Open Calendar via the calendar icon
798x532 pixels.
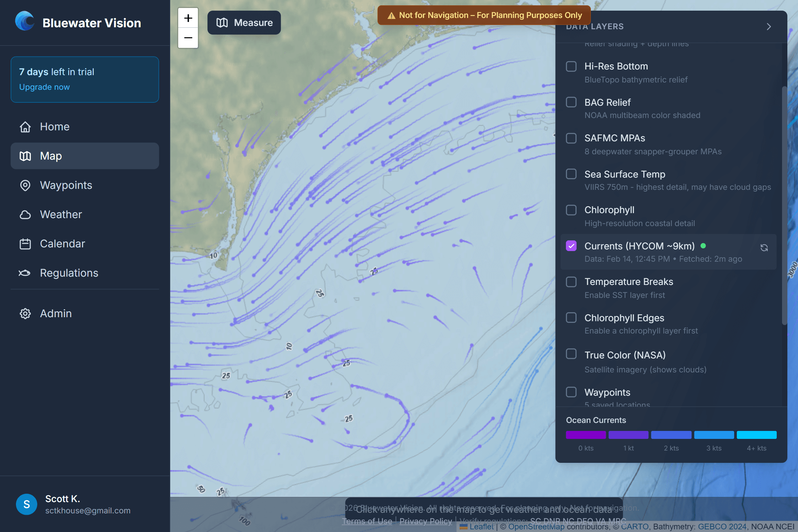[x=25, y=244]
